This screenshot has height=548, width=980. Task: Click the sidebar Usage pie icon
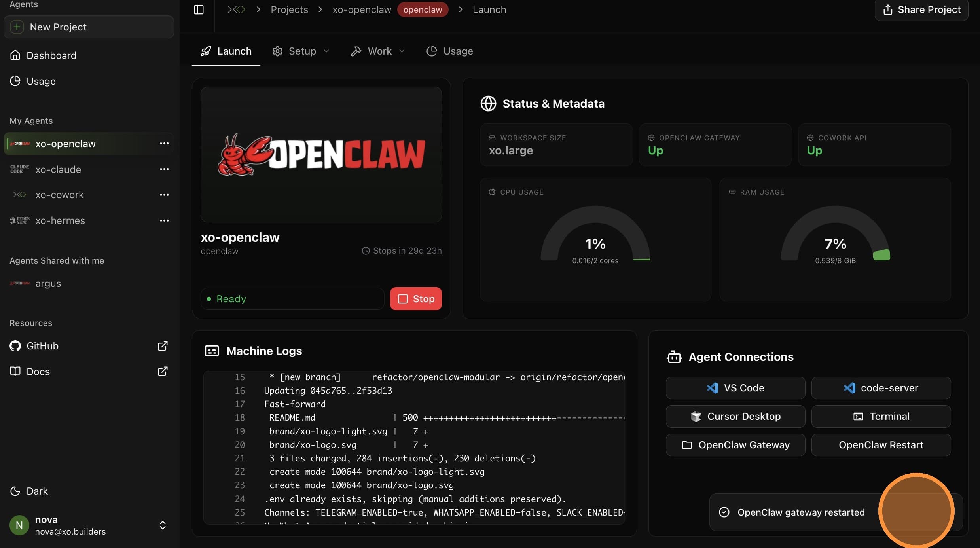point(15,81)
